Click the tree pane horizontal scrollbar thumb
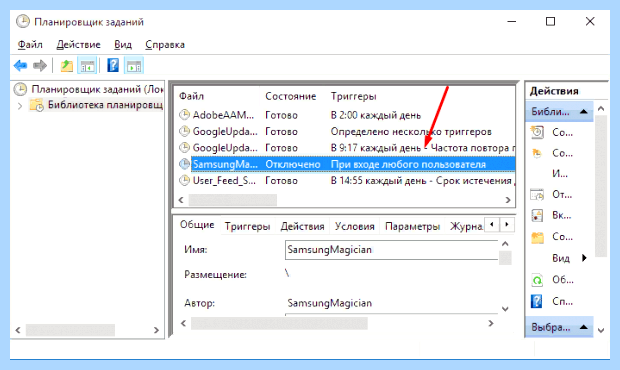This screenshot has height=370, width=620. click(x=70, y=330)
